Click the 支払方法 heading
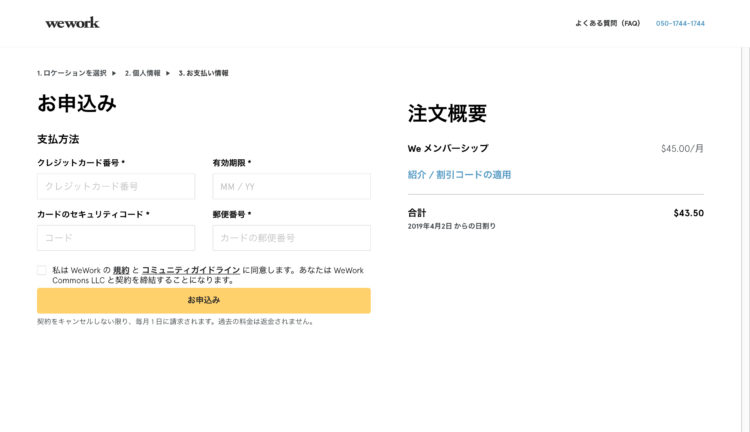This screenshot has height=432, width=750. (58, 139)
